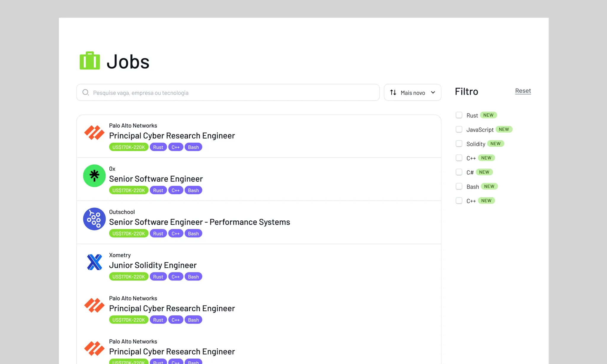Click the green briefcase Jobs icon
The width and height of the screenshot is (607, 364).
[90, 61]
